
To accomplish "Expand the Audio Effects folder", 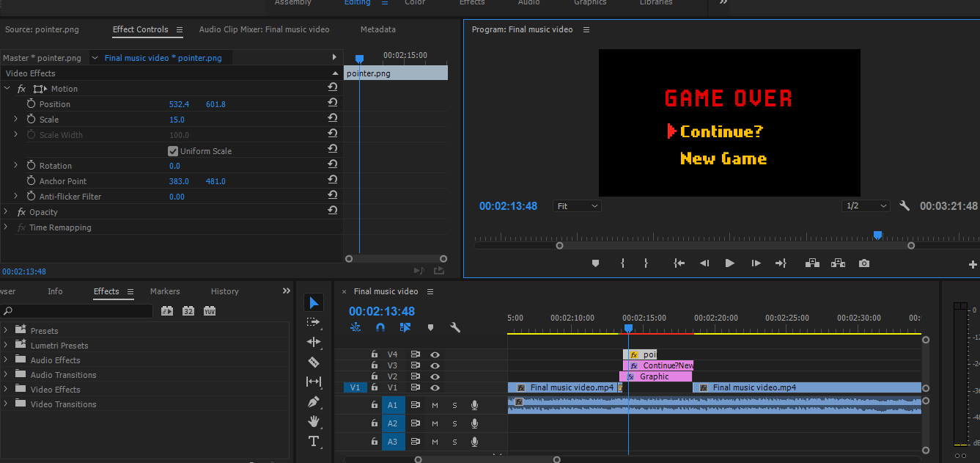I will click(x=6, y=360).
